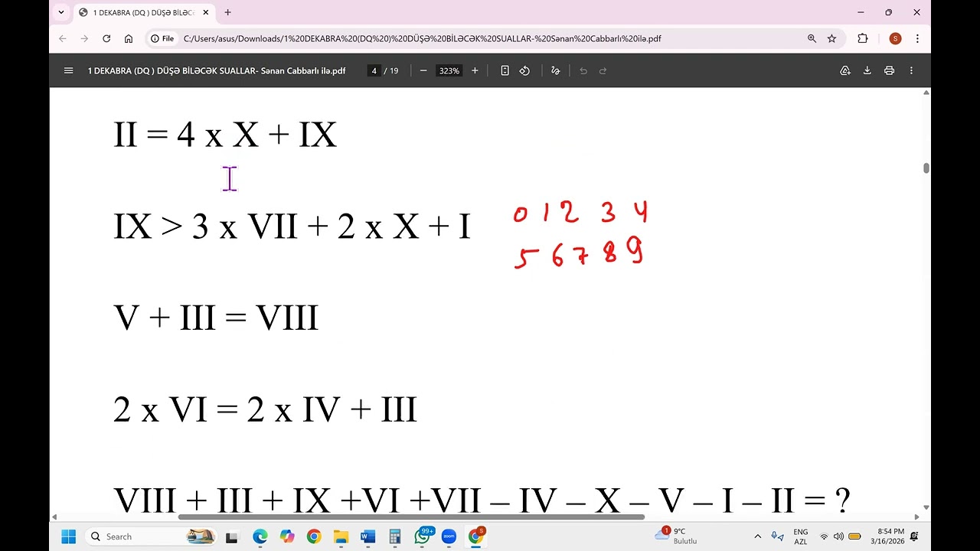
Task: Close the 1 DEKABRA PDF tab
Action: (x=206, y=12)
